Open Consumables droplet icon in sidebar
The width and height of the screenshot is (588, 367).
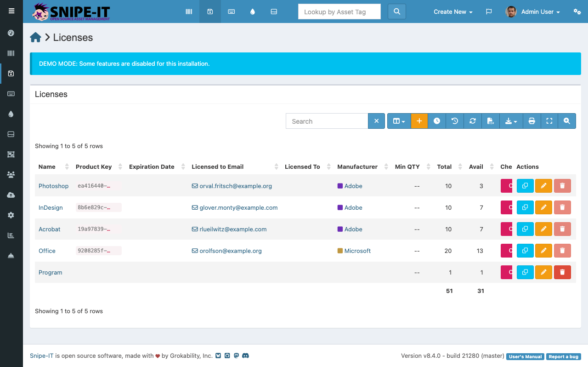pos(11,114)
